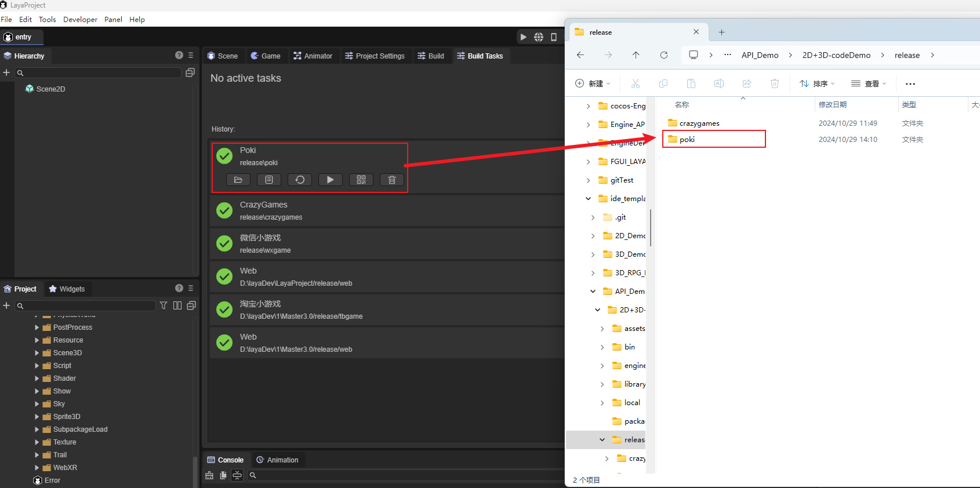Click the browser preview globe icon

point(539,37)
